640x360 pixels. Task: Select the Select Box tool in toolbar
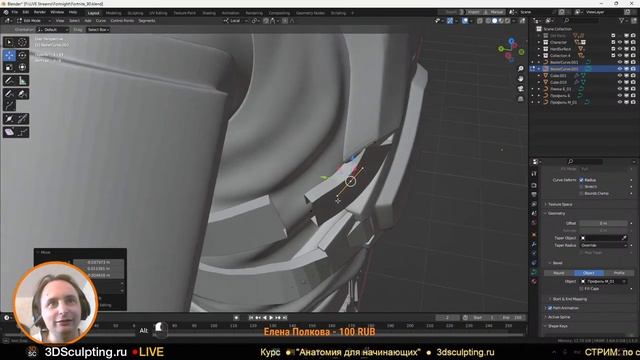coord(9,42)
